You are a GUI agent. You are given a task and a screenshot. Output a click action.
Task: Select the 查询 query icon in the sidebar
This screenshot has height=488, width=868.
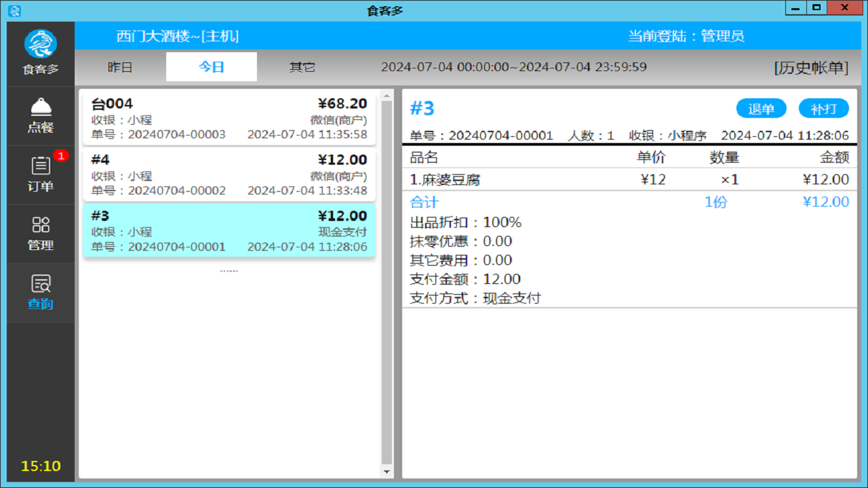tap(41, 293)
